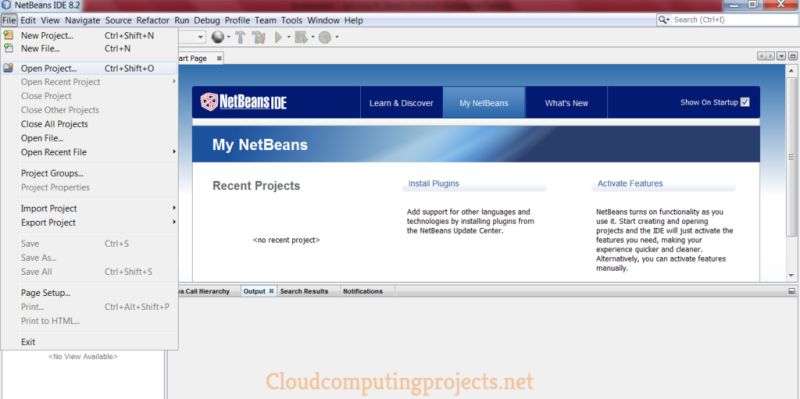The width and height of the screenshot is (800, 399).
Task: Click the Install Plugins link
Action: click(x=434, y=183)
